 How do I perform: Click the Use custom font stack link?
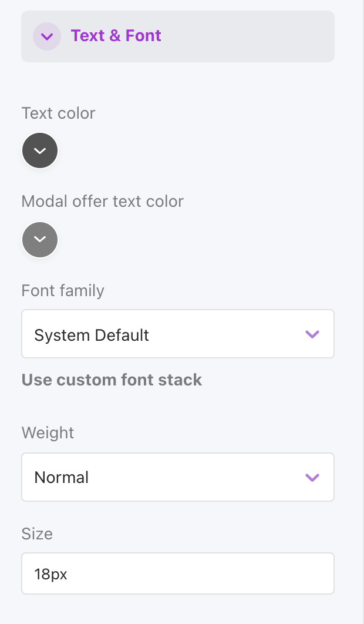pyautogui.click(x=112, y=380)
